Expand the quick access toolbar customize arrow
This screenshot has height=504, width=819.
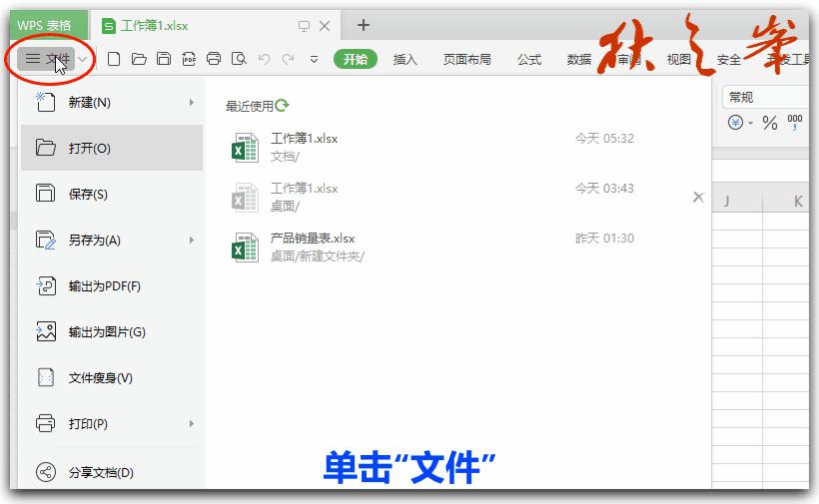tap(314, 60)
